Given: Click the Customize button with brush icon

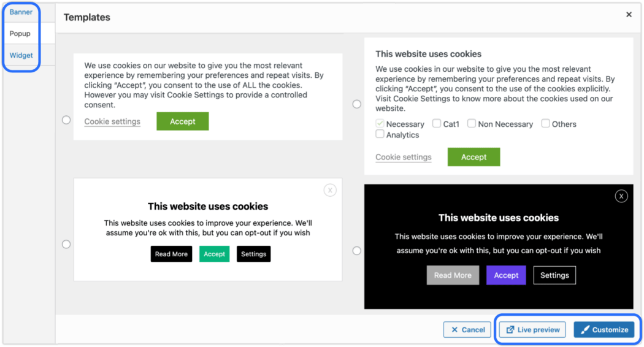Looking at the screenshot, I should click(x=604, y=329).
